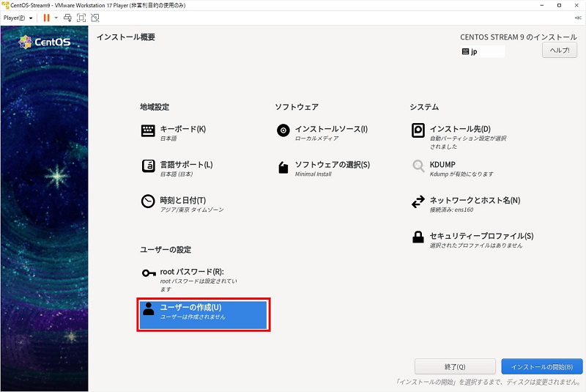Click 'ローカルメディア' status text
The height and width of the screenshot is (392, 586).
coord(316,138)
